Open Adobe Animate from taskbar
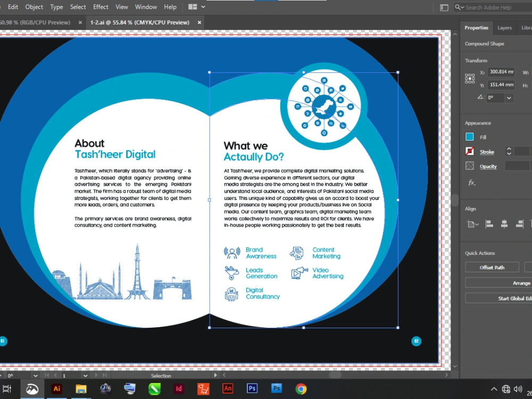 pyautogui.click(x=228, y=389)
